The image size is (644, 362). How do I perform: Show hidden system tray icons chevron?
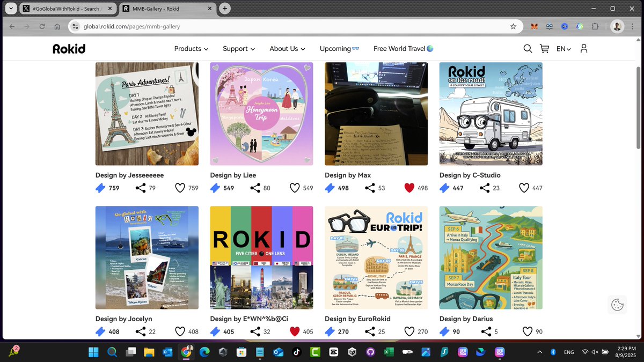pos(539,352)
